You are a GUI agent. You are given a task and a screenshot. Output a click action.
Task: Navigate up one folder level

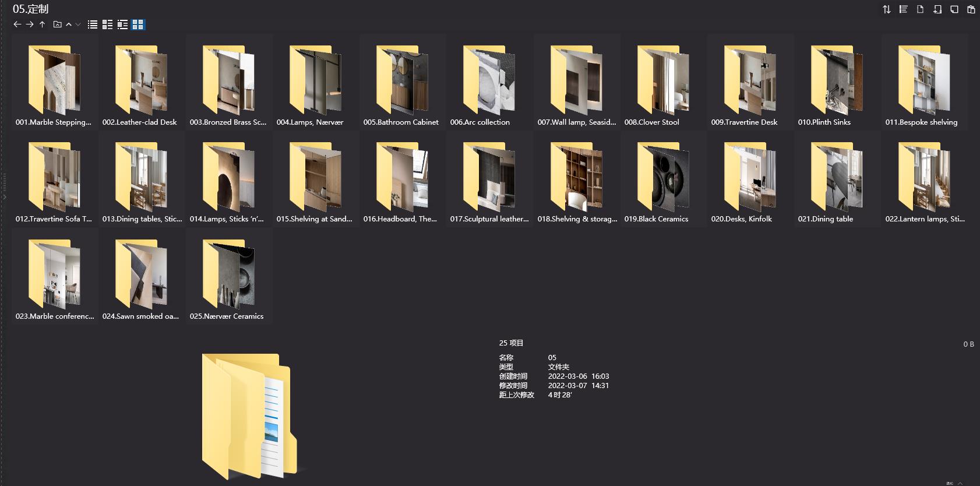(42, 24)
